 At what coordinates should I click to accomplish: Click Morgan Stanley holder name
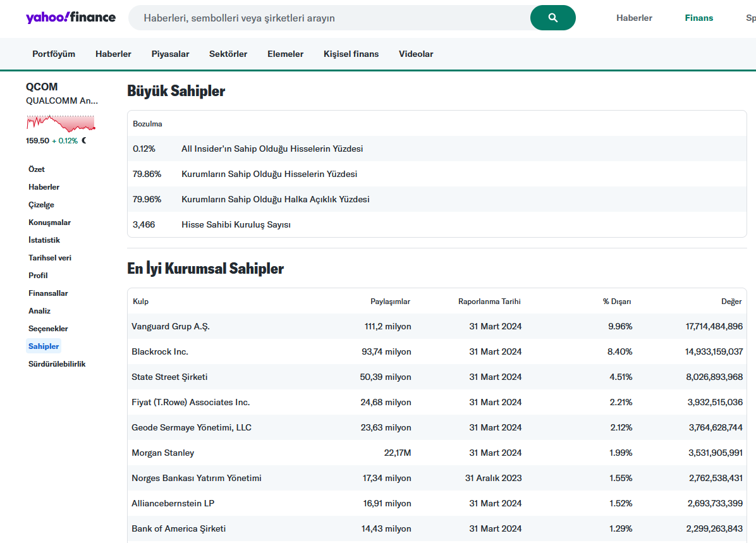click(x=163, y=453)
